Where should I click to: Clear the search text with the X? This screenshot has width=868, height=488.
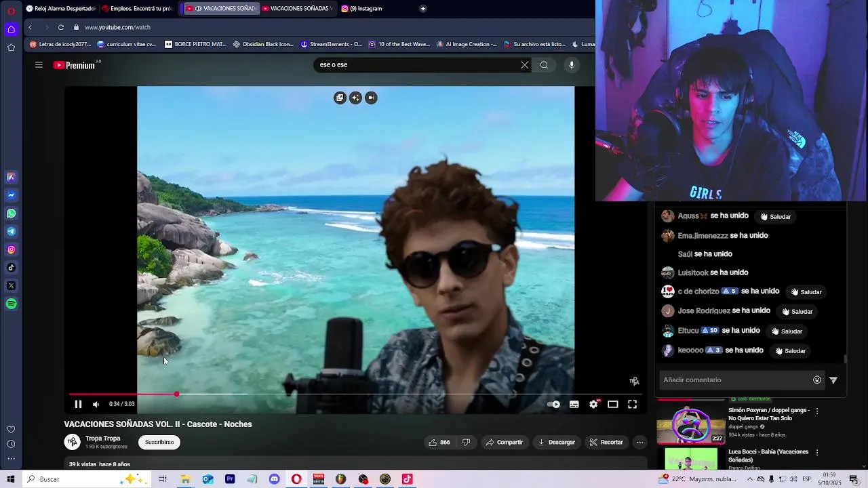tap(524, 65)
